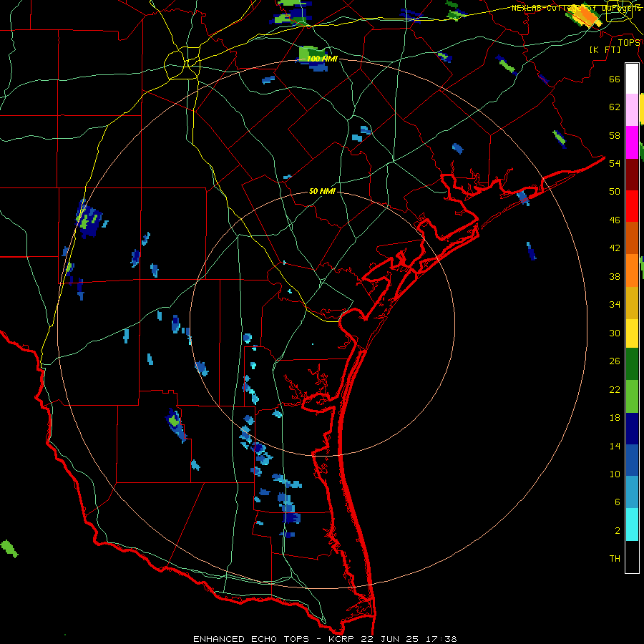Screen dimensions: 644x644
Task: Click the legend value "42"
Action: pyautogui.click(x=615, y=248)
